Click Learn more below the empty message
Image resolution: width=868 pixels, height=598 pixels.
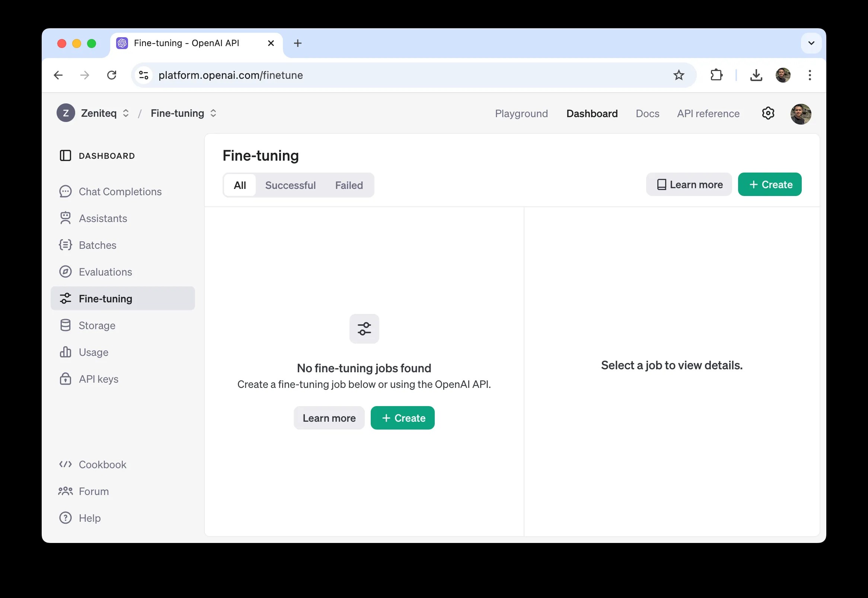tap(329, 418)
